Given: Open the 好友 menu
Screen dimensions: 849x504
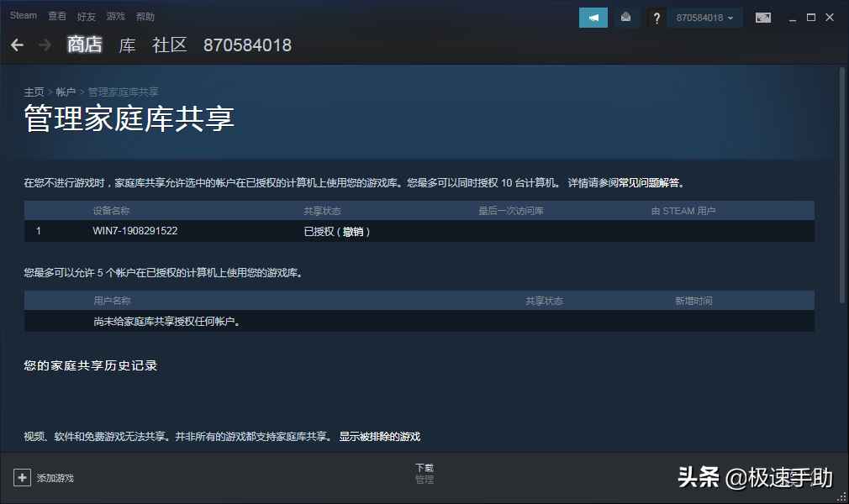Looking at the screenshot, I should 86,16.
